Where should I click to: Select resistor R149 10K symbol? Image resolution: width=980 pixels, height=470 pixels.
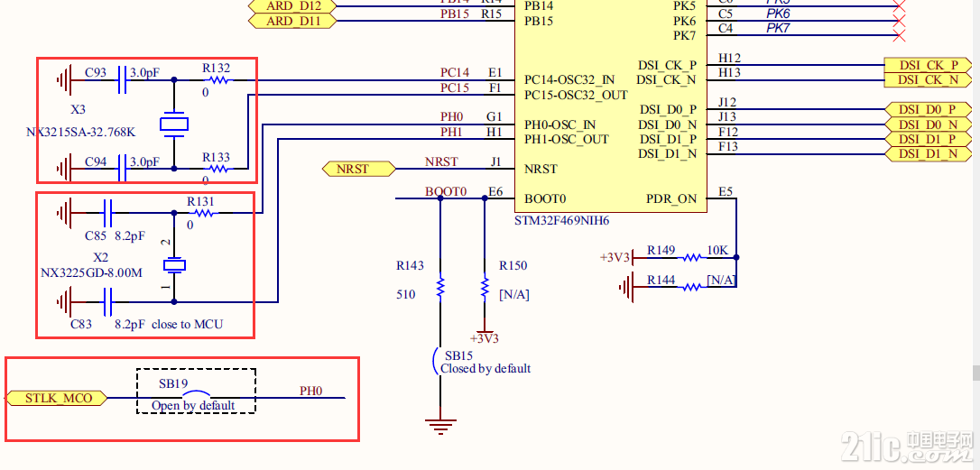pos(692,257)
